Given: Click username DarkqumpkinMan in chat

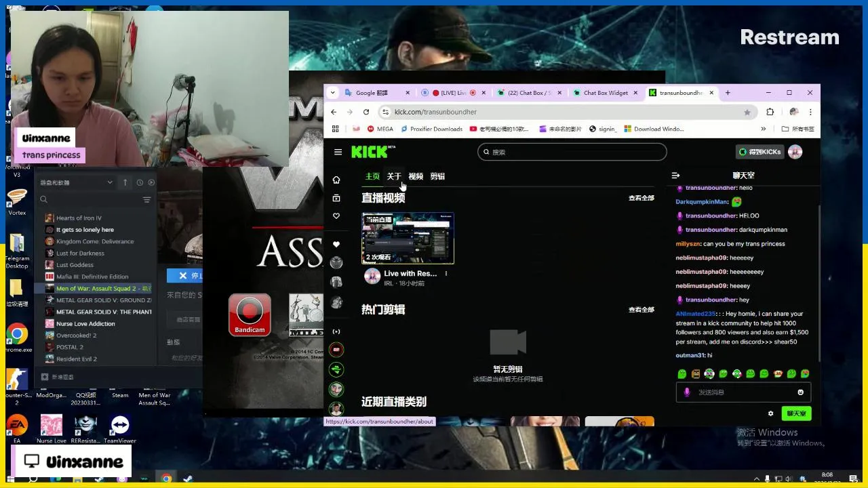Looking at the screenshot, I should pos(702,201).
